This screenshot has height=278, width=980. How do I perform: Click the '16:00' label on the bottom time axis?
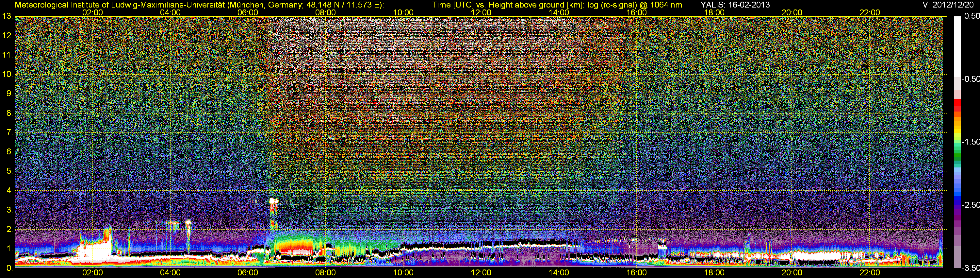point(636,273)
